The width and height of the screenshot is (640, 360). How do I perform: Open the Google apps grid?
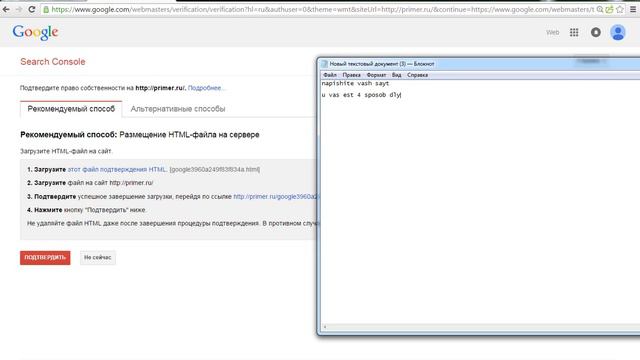click(x=574, y=32)
